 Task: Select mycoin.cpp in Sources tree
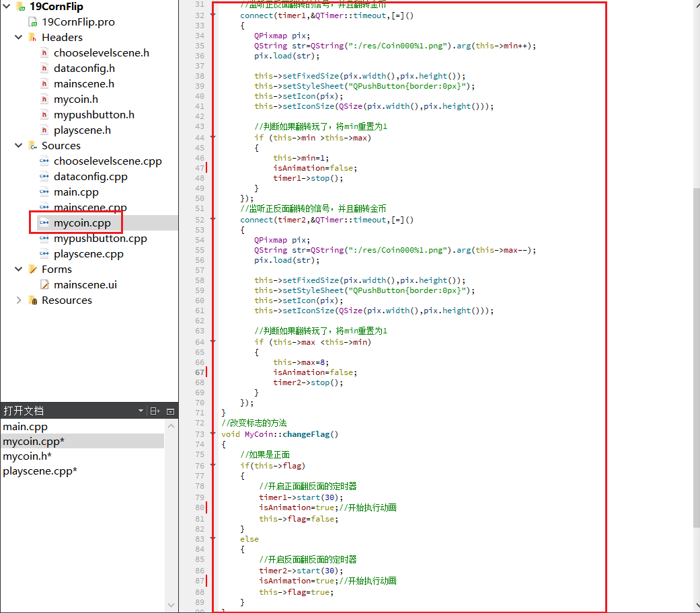tap(82, 222)
